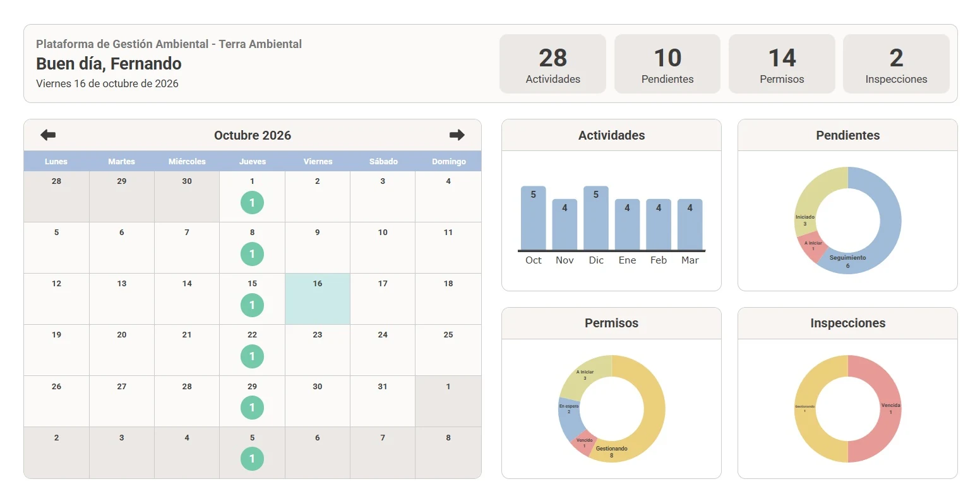Open the green event badge on October 22
Viewport: 980px width, 503px height.
pos(252,356)
